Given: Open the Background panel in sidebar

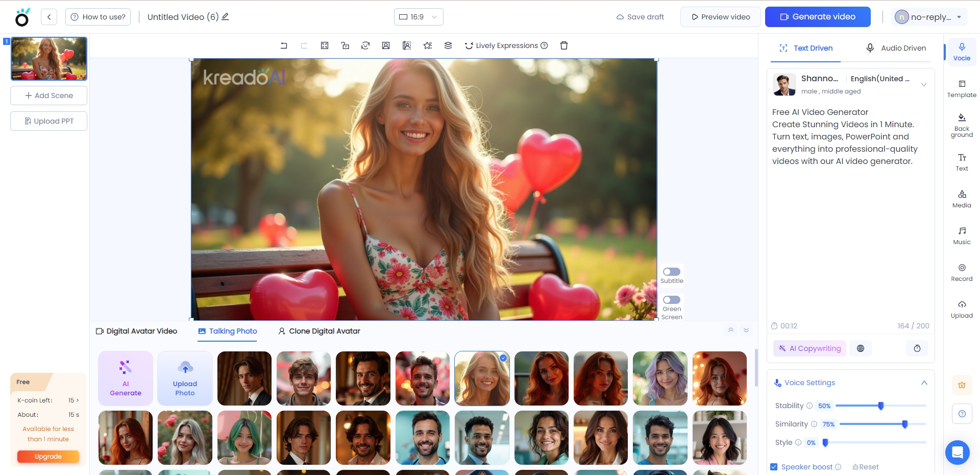Looking at the screenshot, I should point(962,125).
